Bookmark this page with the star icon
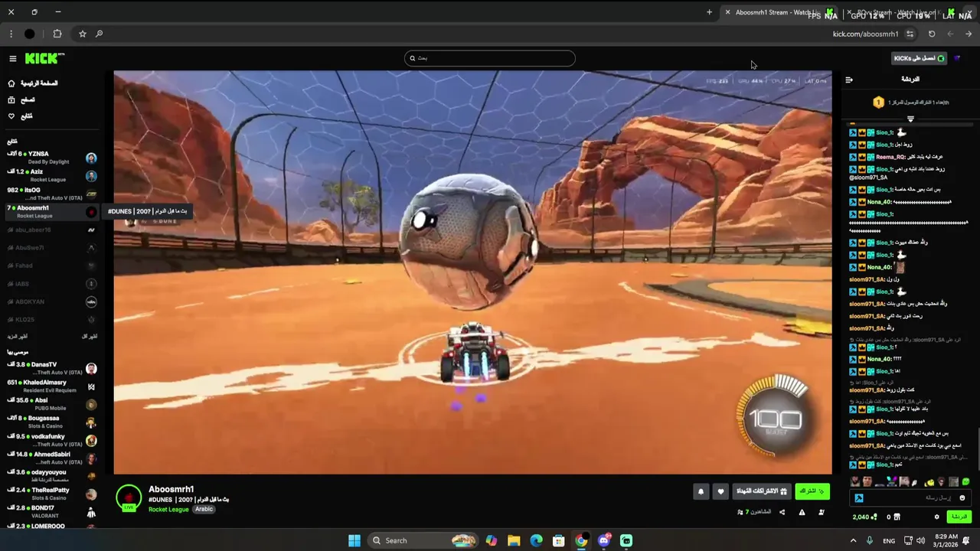Screen dimensions: 980x551 (x=82, y=34)
